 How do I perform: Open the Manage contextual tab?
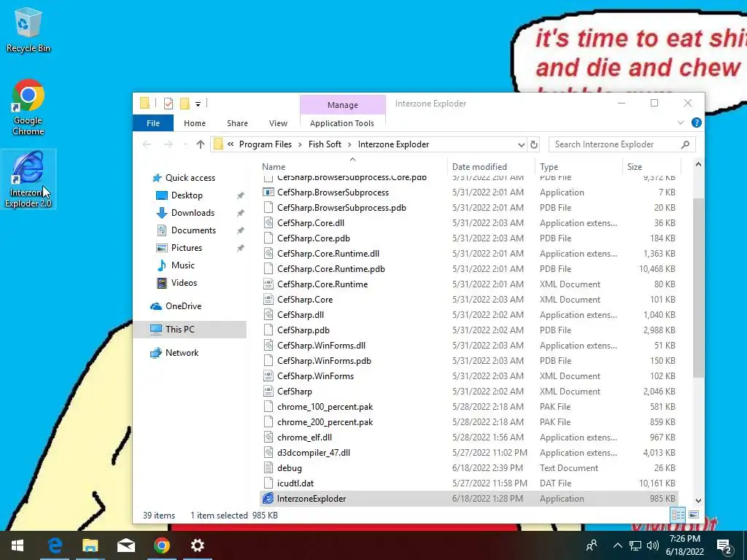(343, 105)
